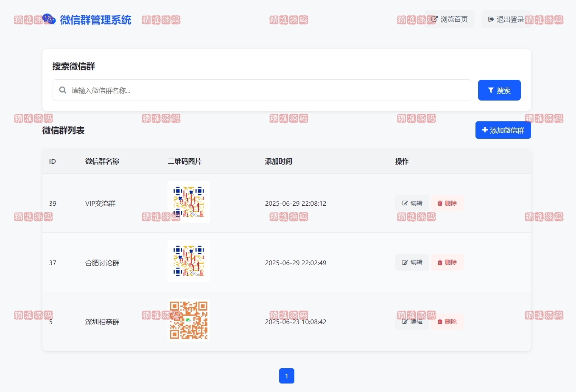
Task: Click the ID 37 cell
Action: click(x=53, y=263)
